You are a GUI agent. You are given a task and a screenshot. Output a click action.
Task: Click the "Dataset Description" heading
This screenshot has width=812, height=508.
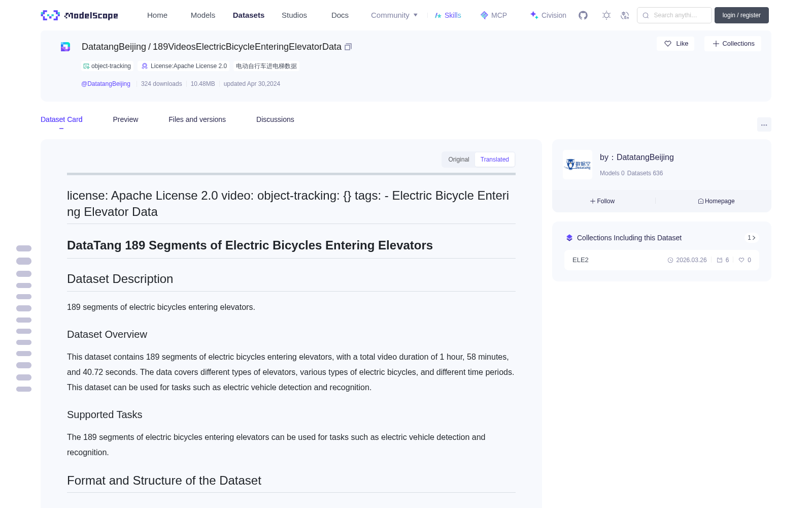coord(120,279)
